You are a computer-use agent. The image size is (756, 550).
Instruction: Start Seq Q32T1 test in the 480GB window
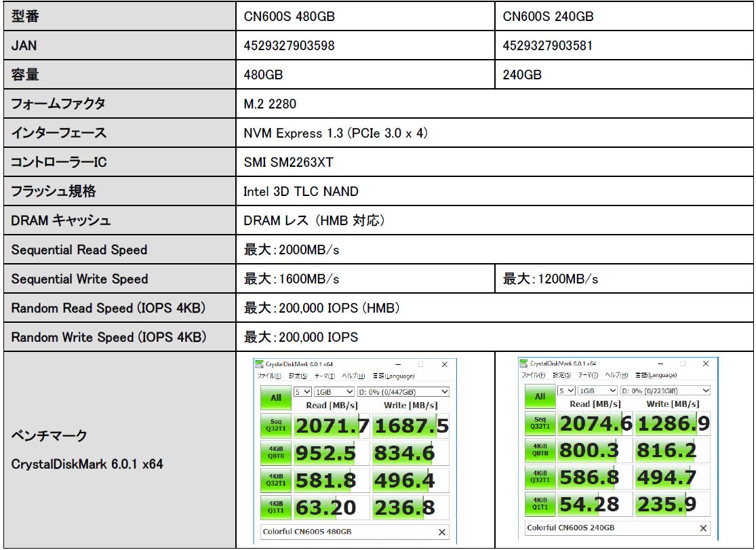point(275,425)
